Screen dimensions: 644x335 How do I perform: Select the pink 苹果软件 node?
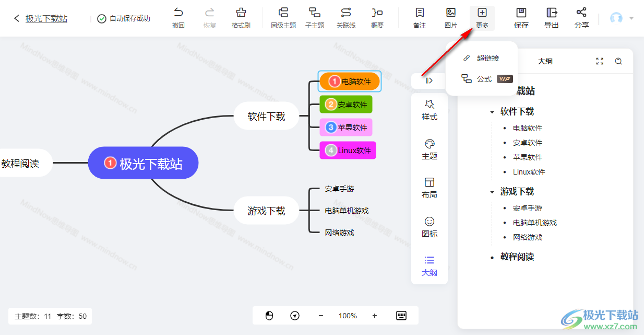click(x=346, y=127)
